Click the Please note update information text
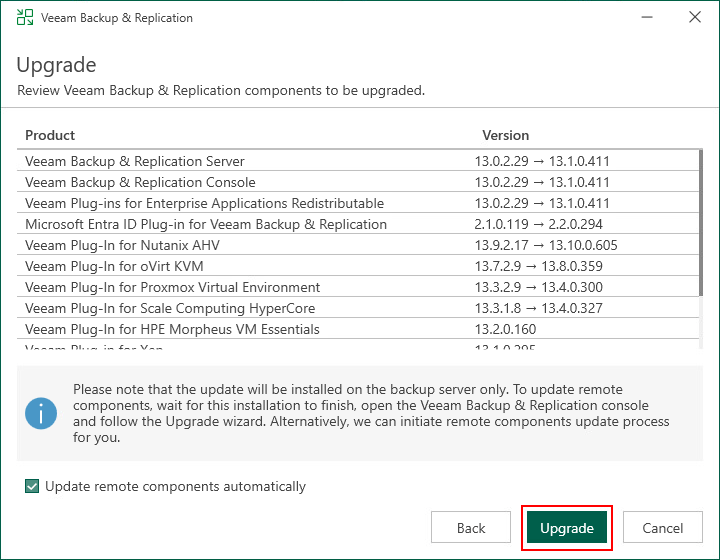Viewport: 720px width, 560px height. click(x=371, y=413)
